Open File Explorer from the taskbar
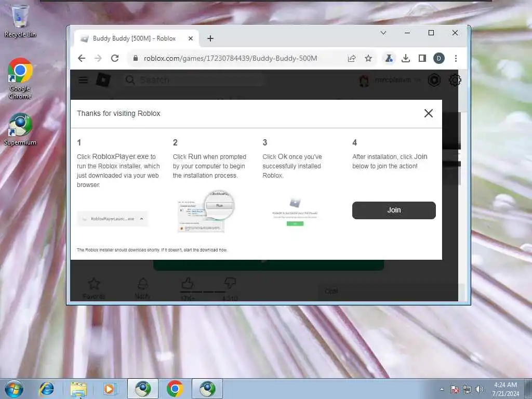The height and width of the screenshot is (399, 532). click(79, 389)
